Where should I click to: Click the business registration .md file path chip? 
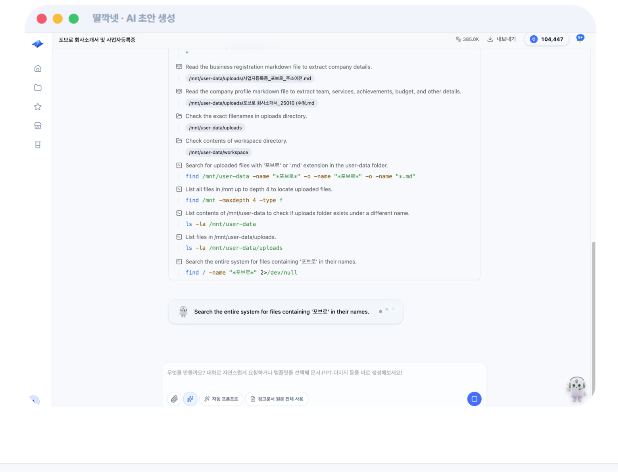(250, 78)
